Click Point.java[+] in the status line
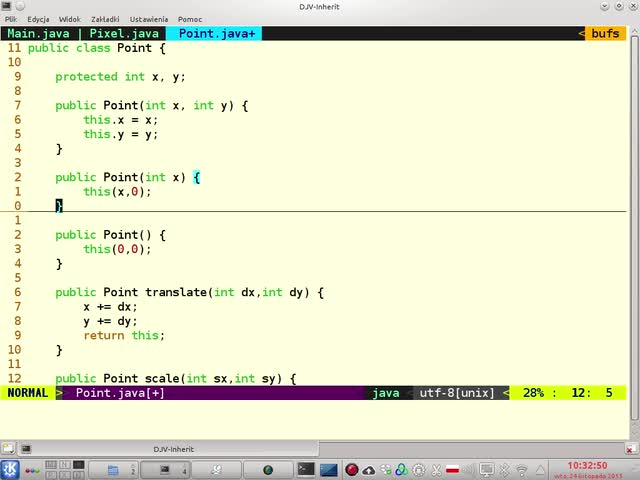The height and width of the screenshot is (480, 640). 120,393
